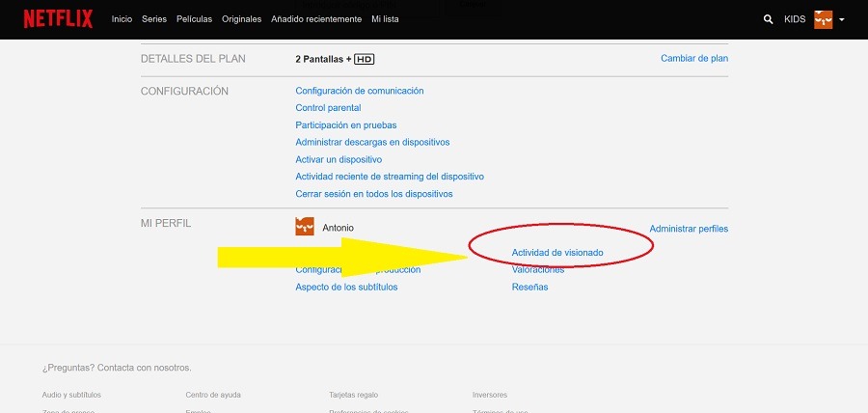The image size is (868, 413).
Task: Open the Inicio menu item
Action: [x=122, y=19]
